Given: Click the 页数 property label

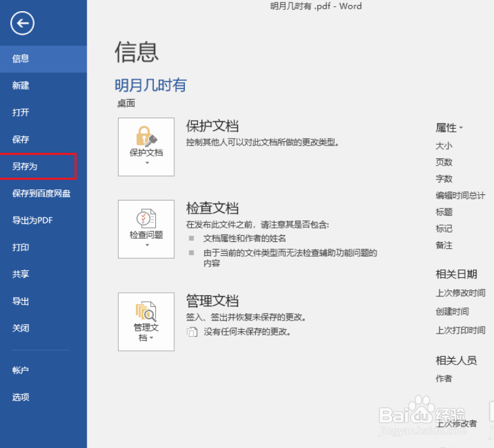Looking at the screenshot, I should (x=444, y=162).
